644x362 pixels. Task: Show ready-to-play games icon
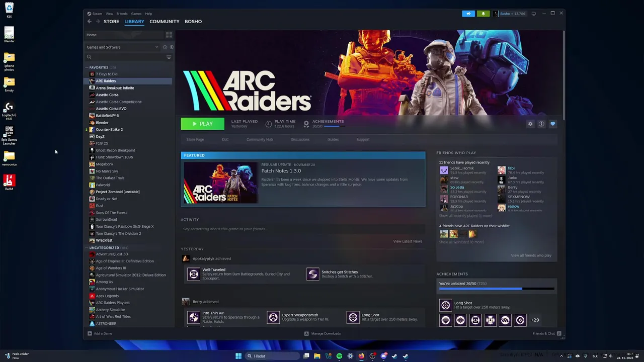point(171,47)
